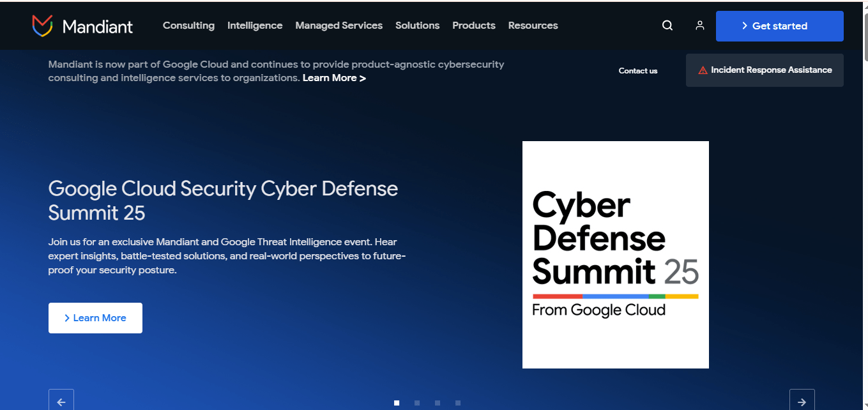Open the Resources menu
This screenshot has height=410, width=868.
533,26
